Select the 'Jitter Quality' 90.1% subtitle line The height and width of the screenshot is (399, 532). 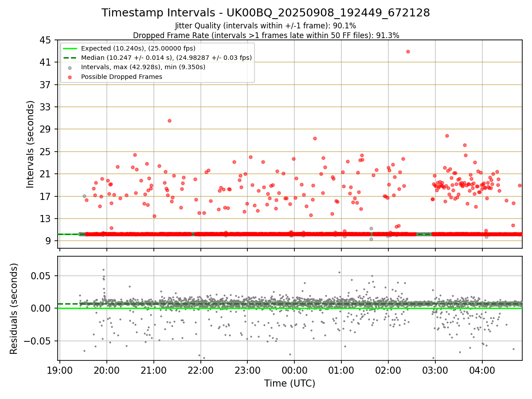[266, 26]
